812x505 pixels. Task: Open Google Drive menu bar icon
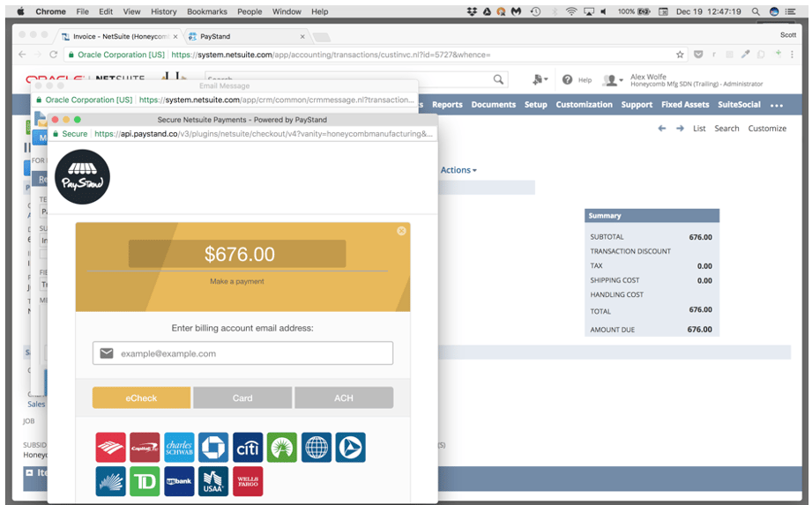coord(487,11)
